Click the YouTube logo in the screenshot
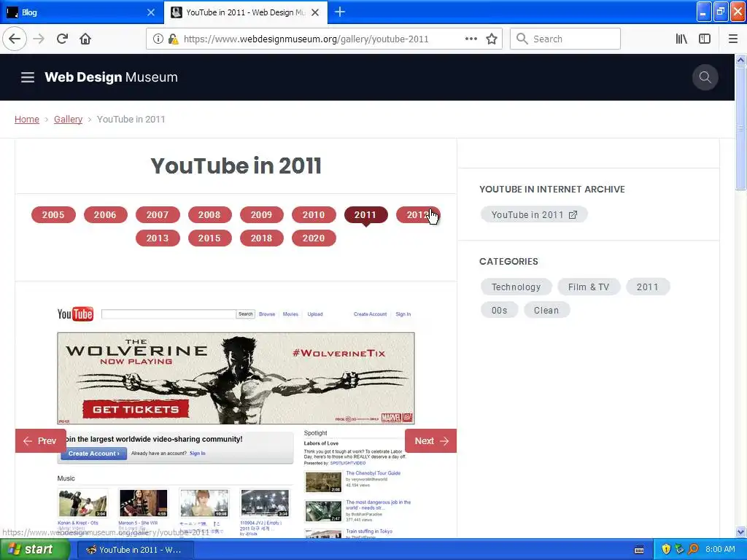The image size is (747, 560). [75, 314]
